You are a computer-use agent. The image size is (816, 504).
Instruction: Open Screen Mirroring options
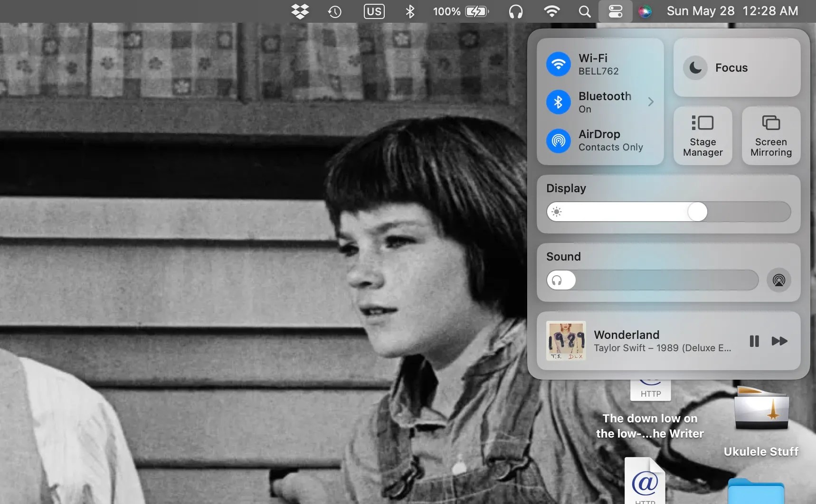click(770, 135)
